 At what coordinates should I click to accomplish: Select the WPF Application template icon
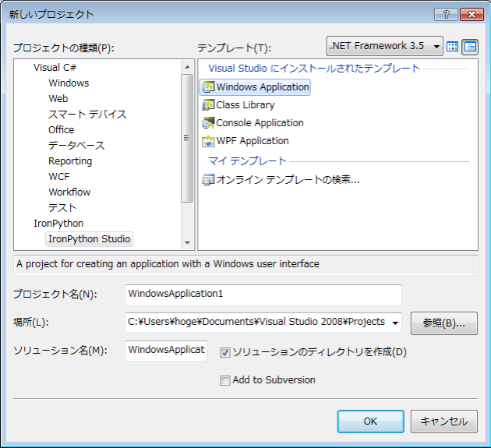[x=208, y=141]
